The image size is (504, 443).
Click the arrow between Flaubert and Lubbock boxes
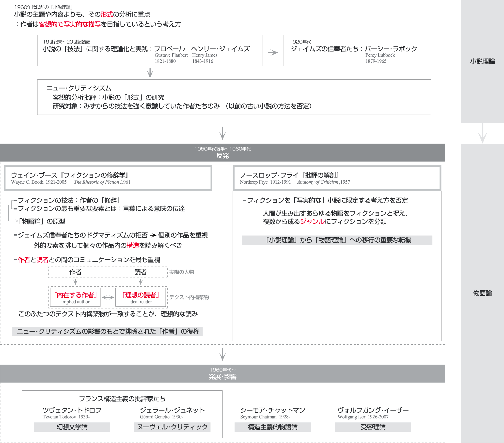273,52
